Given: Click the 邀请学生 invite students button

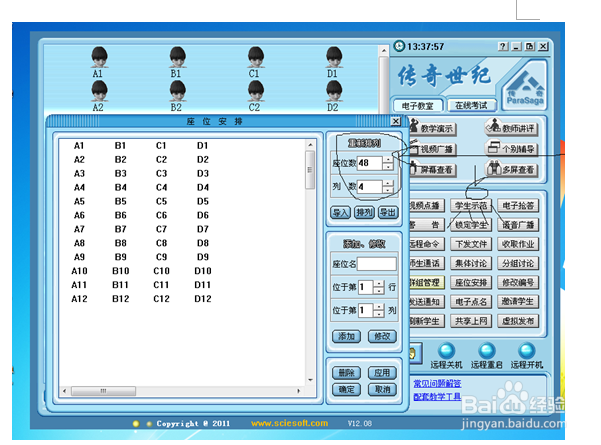Looking at the screenshot, I should click(x=518, y=302).
